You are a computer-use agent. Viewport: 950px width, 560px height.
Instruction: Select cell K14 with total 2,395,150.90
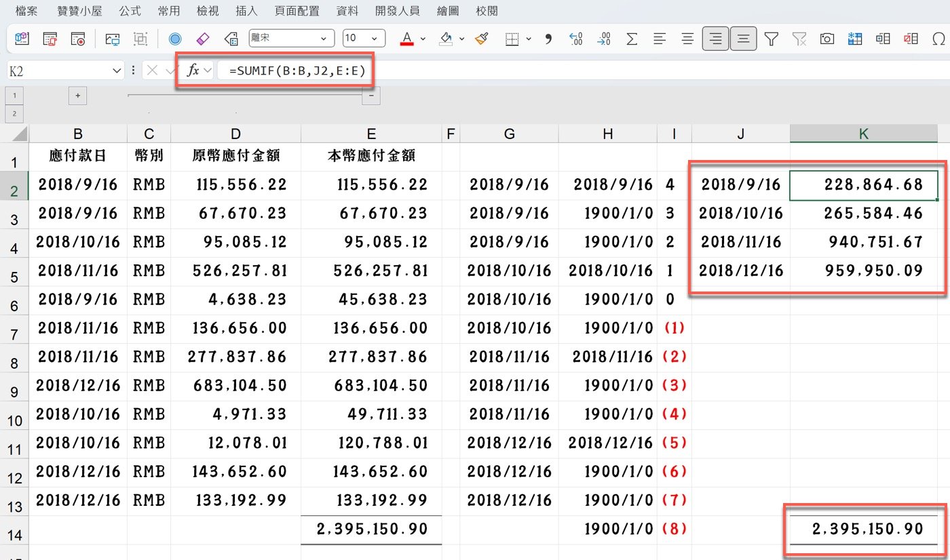tap(863, 529)
